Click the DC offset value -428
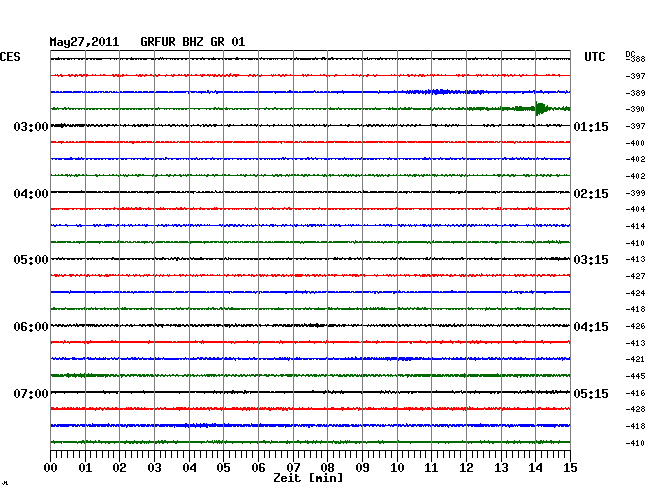650x494 pixels. [x=635, y=409]
